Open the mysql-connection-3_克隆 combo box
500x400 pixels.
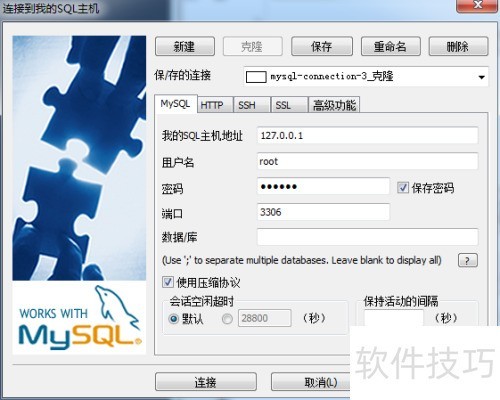coord(366,77)
